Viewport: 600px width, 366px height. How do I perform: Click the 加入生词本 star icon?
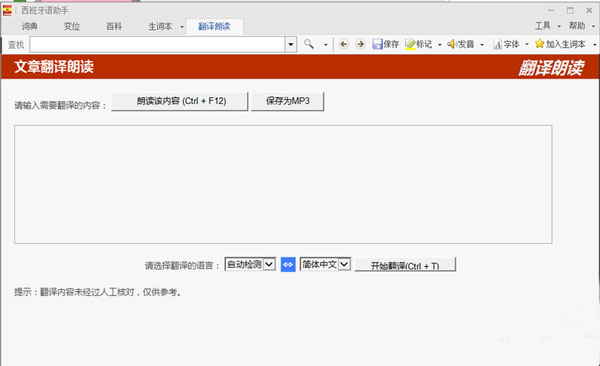point(540,44)
